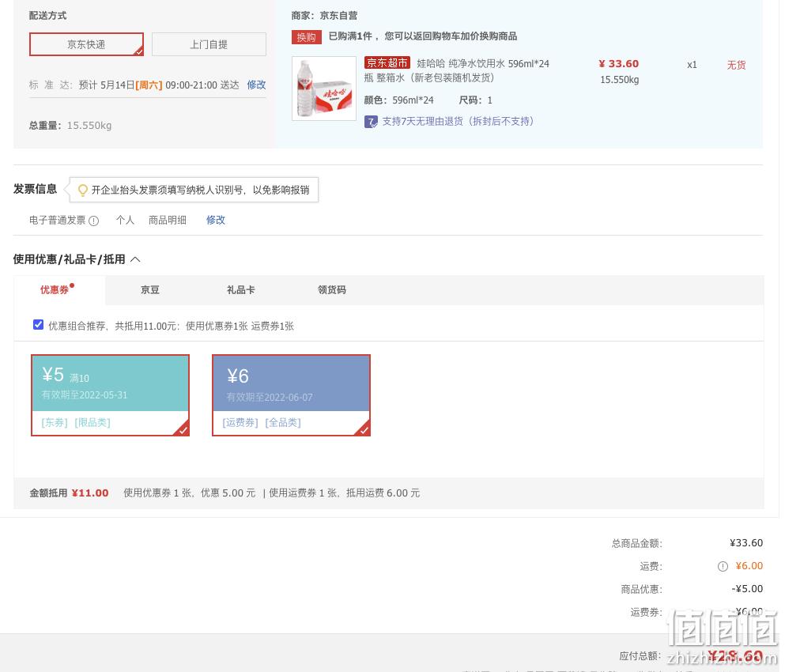Click the info icon beside 运费 ¥6.00

(x=723, y=566)
